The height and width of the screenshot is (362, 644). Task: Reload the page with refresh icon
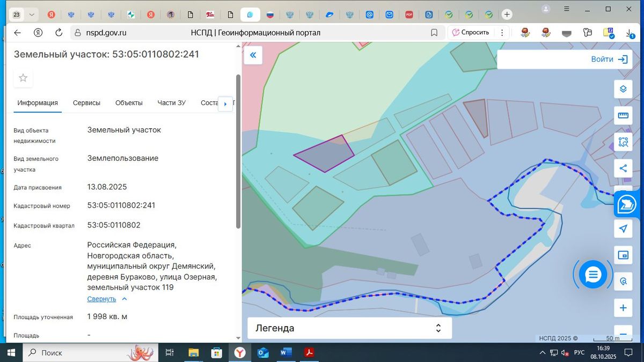point(59,33)
